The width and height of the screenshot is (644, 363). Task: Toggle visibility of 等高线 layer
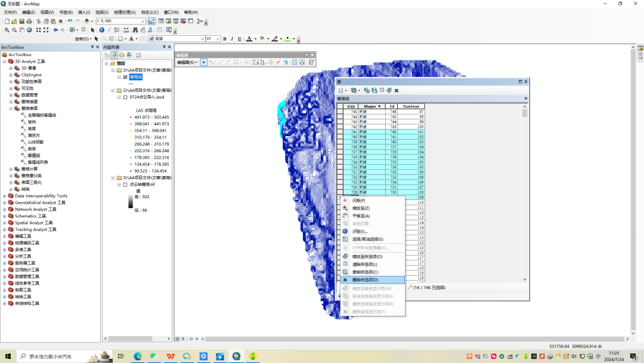tap(125, 77)
